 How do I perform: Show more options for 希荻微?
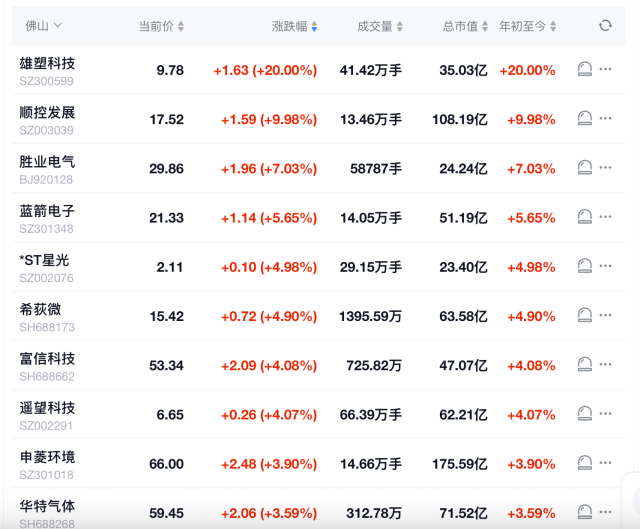tap(605, 315)
